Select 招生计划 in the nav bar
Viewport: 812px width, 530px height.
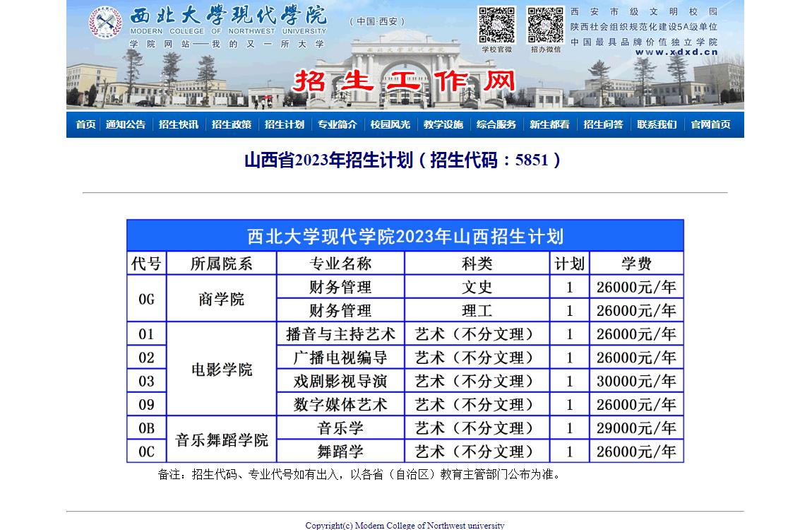[285, 125]
